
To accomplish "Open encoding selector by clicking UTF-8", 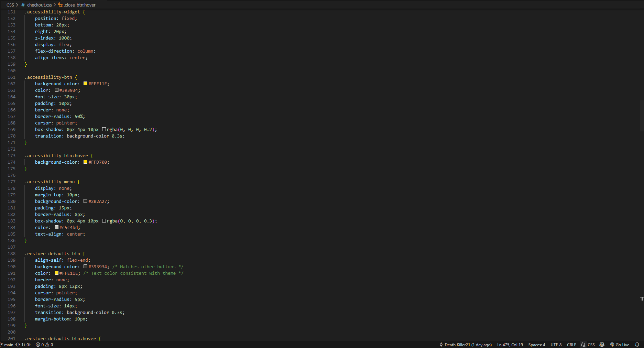I will [x=556, y=345].
